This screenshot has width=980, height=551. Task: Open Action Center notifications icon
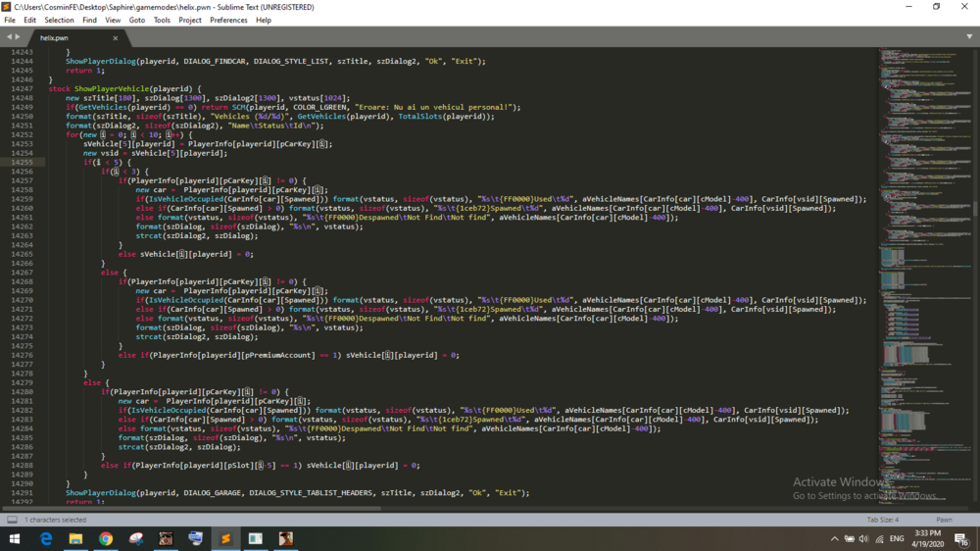962,538
